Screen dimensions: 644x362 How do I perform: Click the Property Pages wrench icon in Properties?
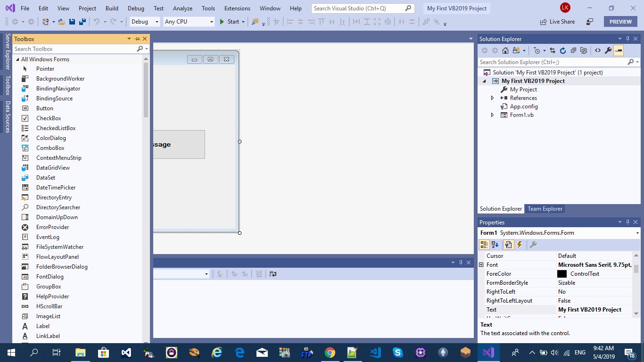point(533,245)
